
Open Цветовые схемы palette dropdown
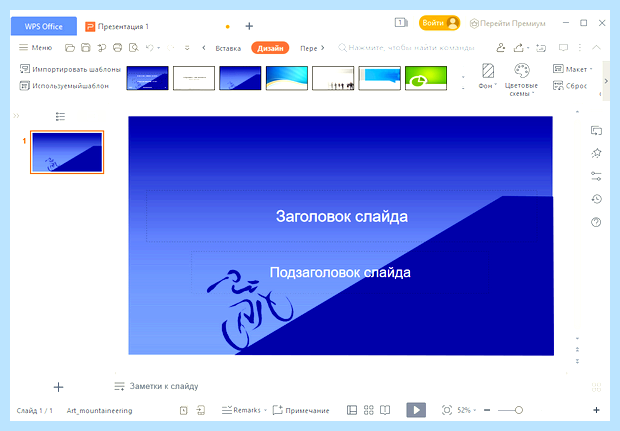click(521, 79)
